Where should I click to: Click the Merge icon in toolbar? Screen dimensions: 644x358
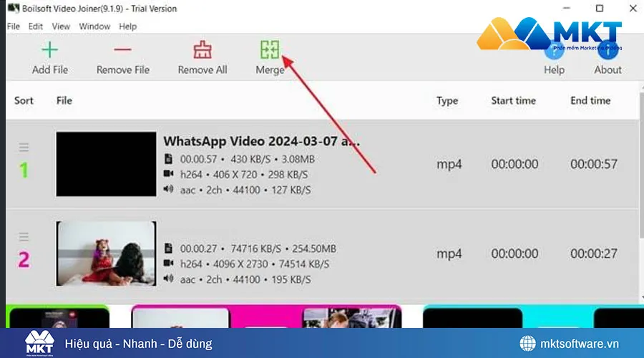coord(270,49)
